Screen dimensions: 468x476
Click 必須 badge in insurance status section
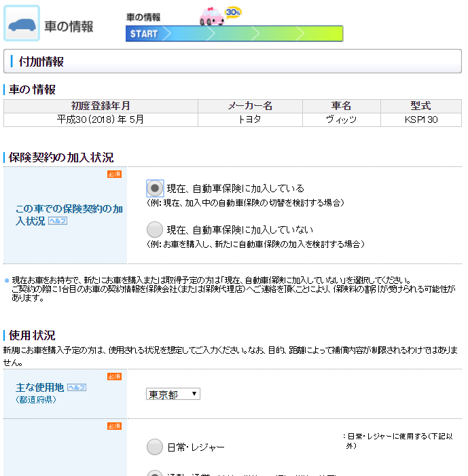[x=114, y=175]
